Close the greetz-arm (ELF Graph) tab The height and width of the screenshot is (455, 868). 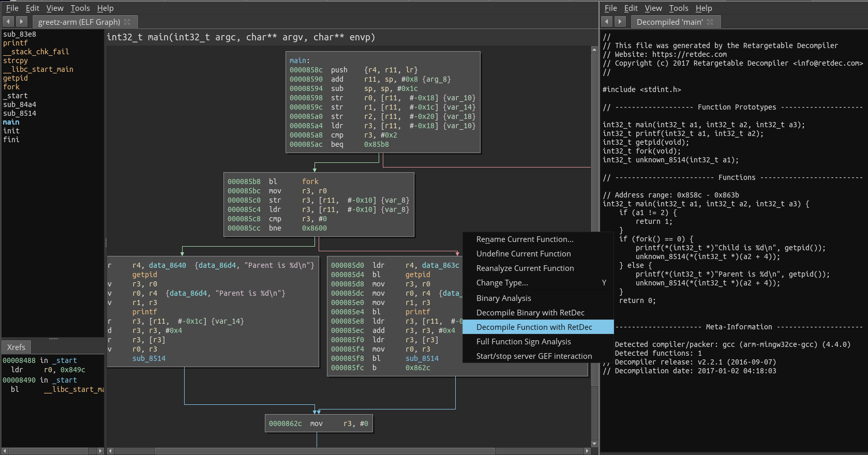(x=127, y=22)
